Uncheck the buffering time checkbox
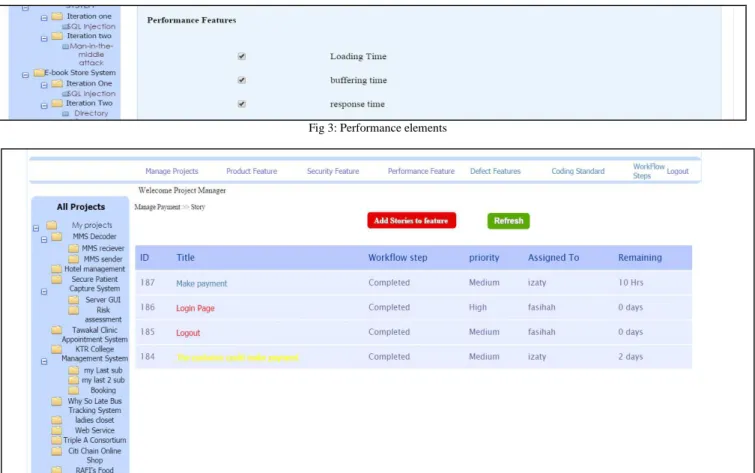This screenshot has height=473, width=755. [x=242, y=80]
